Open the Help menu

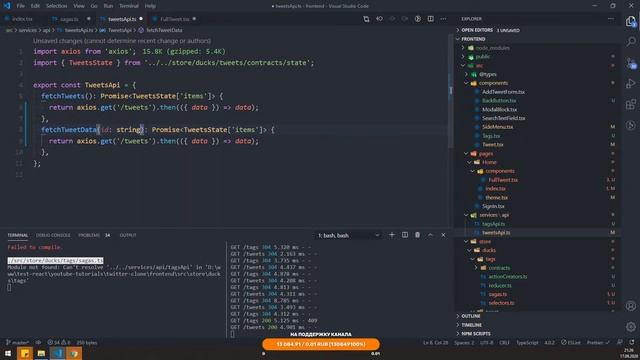(x=150, y=6)
